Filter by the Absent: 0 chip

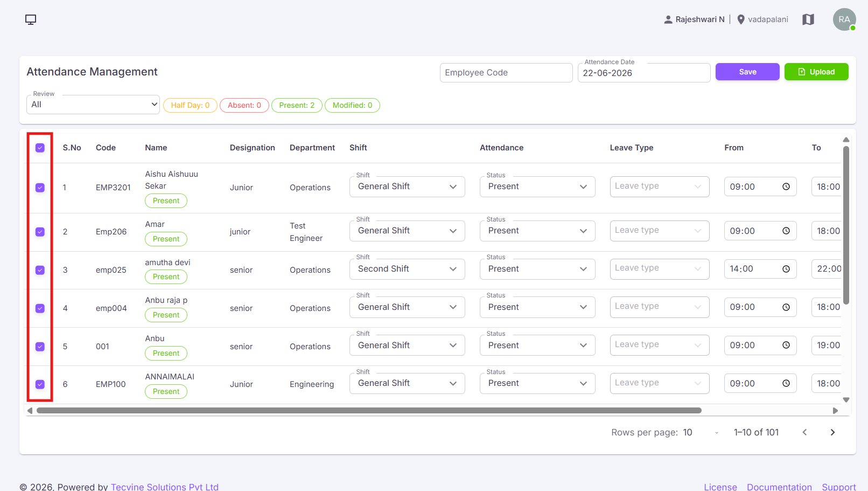coord(244,105)
